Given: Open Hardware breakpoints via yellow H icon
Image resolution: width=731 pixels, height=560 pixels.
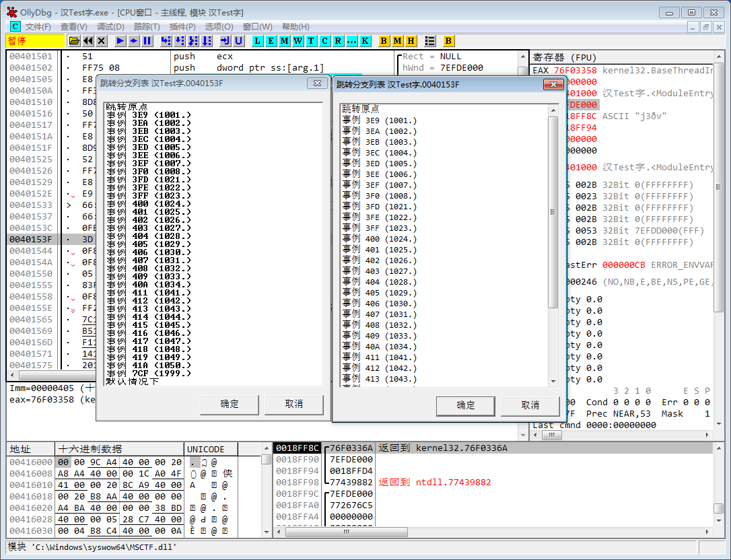Looking at the screenshot, I should [411, 41].
